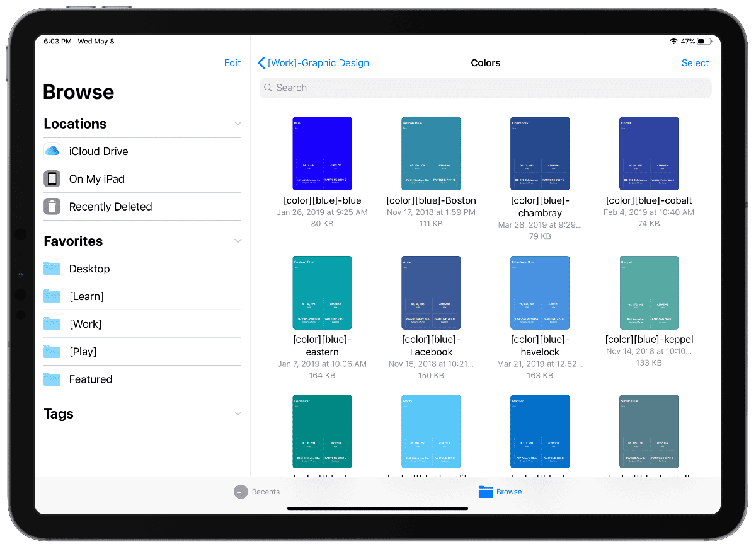Expand the Tags section chevron
756x549 pixels.
click(x=238, y=413)
